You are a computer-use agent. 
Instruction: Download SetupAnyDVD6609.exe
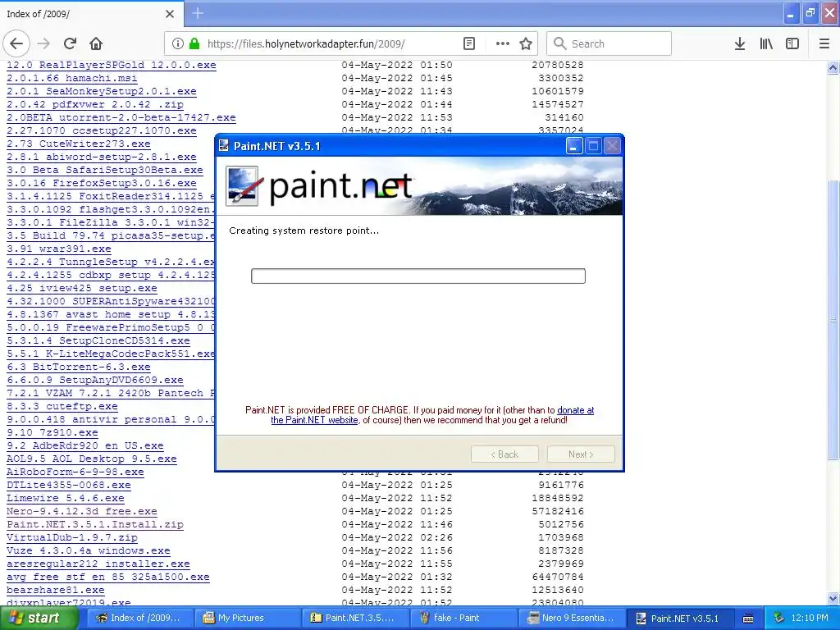tap(95, 381)
